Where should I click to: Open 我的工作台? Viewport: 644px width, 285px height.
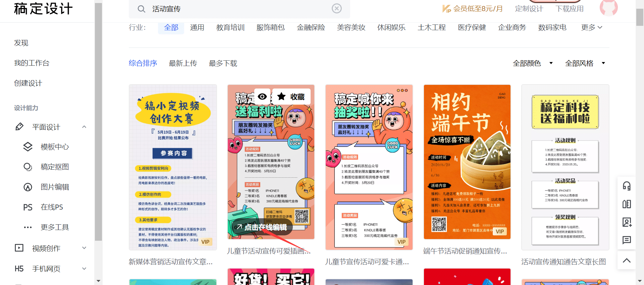(x=32, y=63)
